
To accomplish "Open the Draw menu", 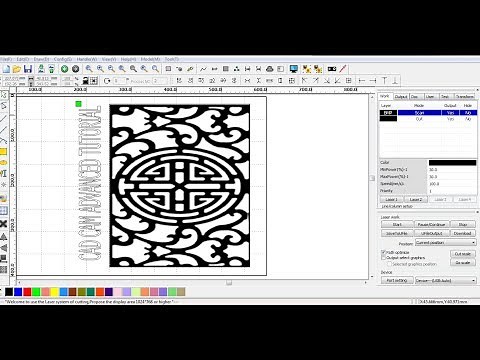I will coord(41,59).
